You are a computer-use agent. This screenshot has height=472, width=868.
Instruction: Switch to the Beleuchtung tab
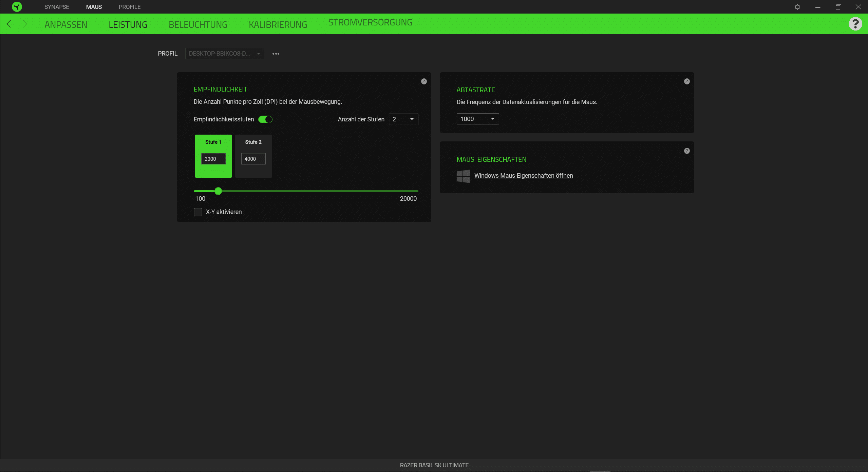(x=198, y=25)
